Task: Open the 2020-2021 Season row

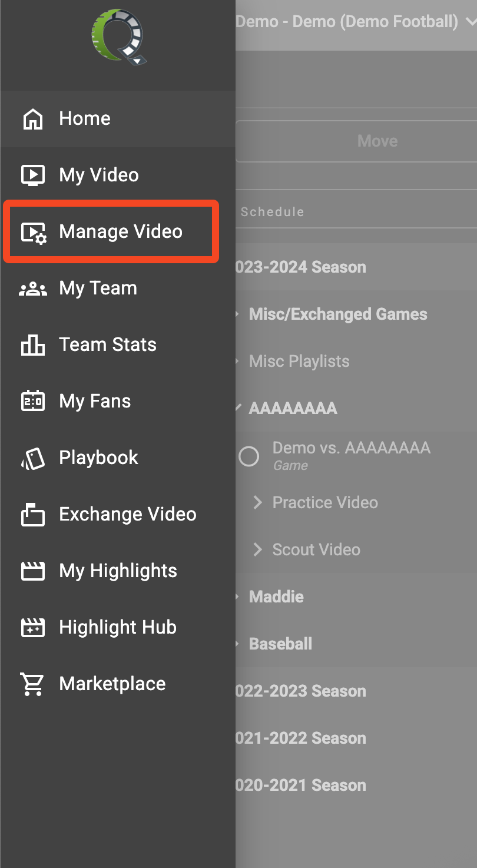Action: tap(356, 785)
